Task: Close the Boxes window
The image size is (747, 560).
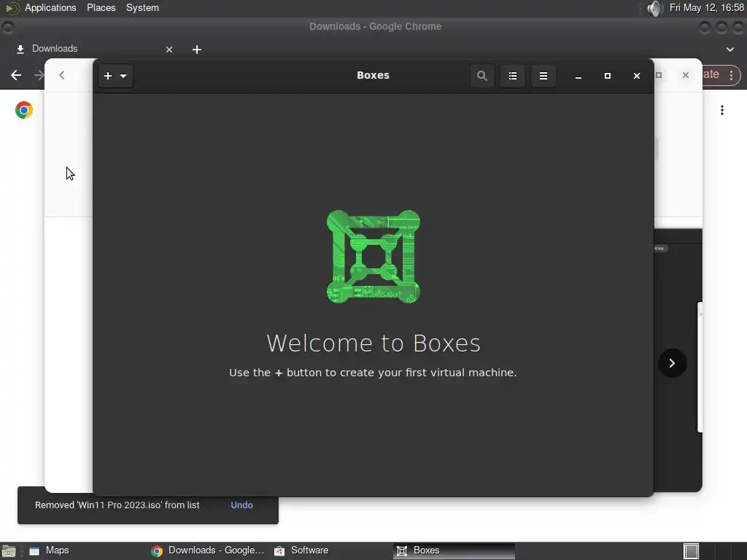Action: tap(636, 76)
